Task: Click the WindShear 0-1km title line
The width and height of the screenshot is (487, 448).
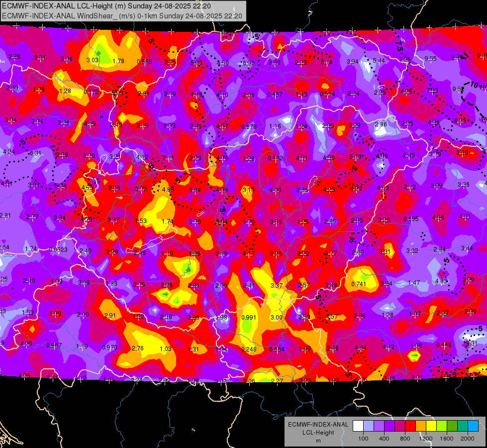Action: coord(122,16)
